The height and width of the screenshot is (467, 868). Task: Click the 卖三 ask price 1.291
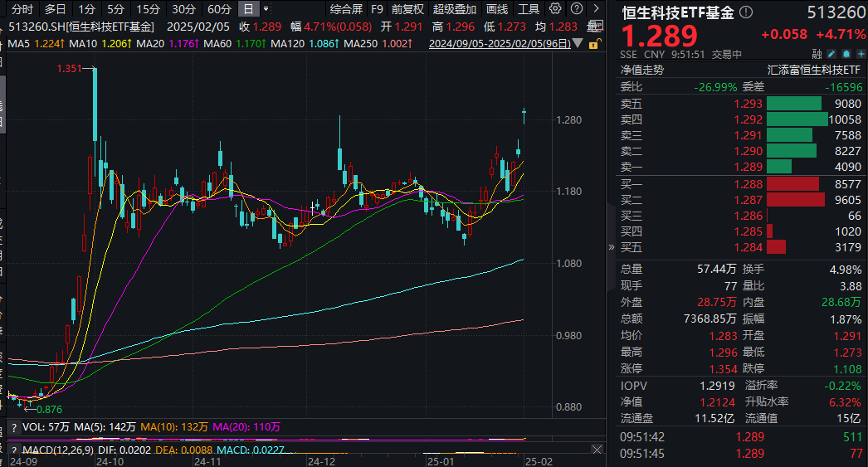748,135
